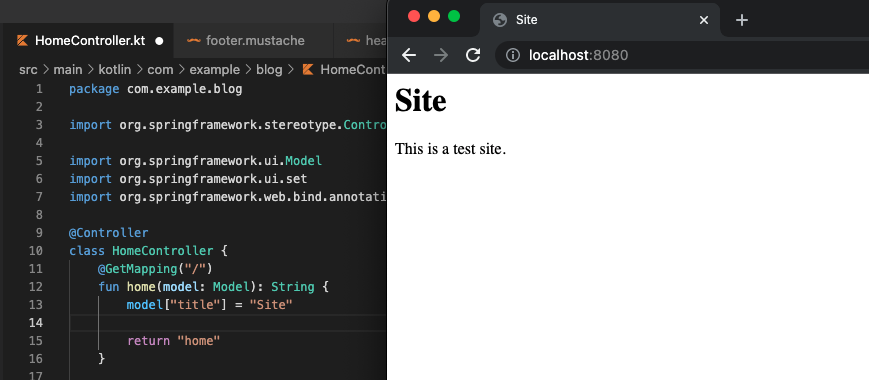Click the '"home"' string on line 15

198,341
